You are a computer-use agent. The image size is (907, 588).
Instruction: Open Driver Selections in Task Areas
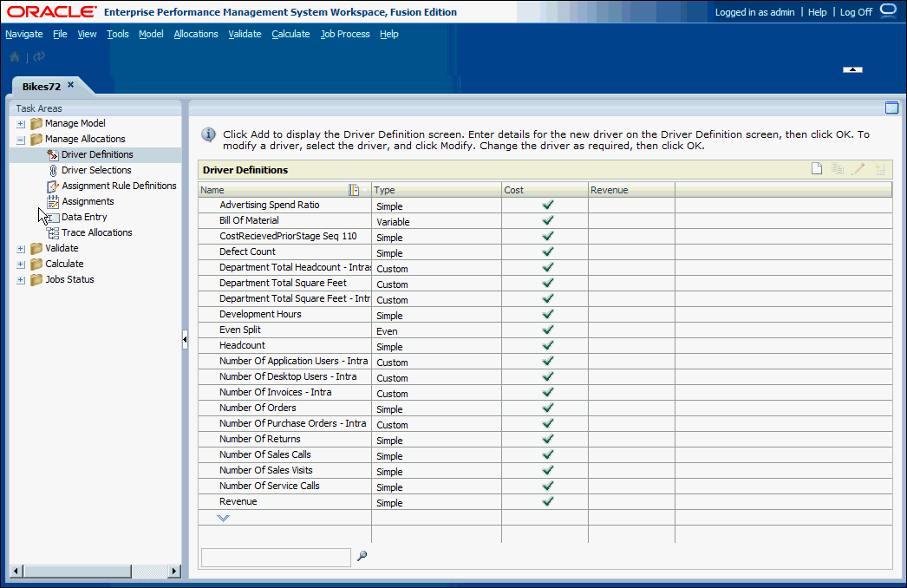[96, 170]
